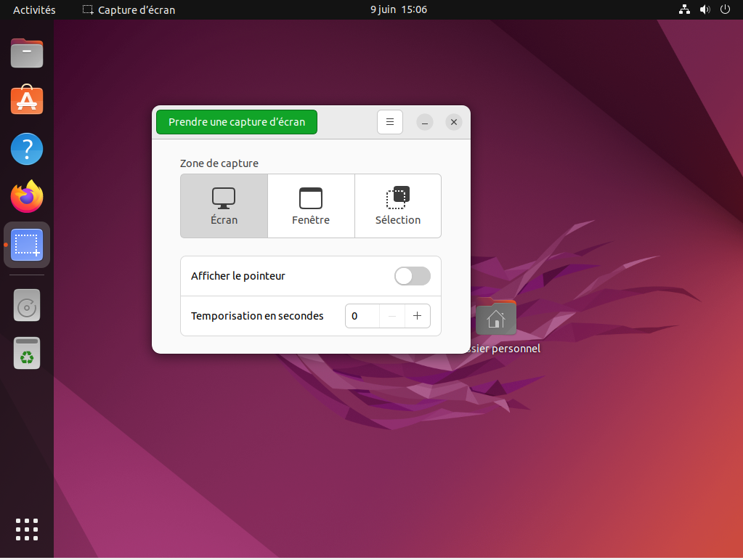743x560 pixels.
Task: Launch Ubuntu Software from the dock
Action: (x=27, y=100)
